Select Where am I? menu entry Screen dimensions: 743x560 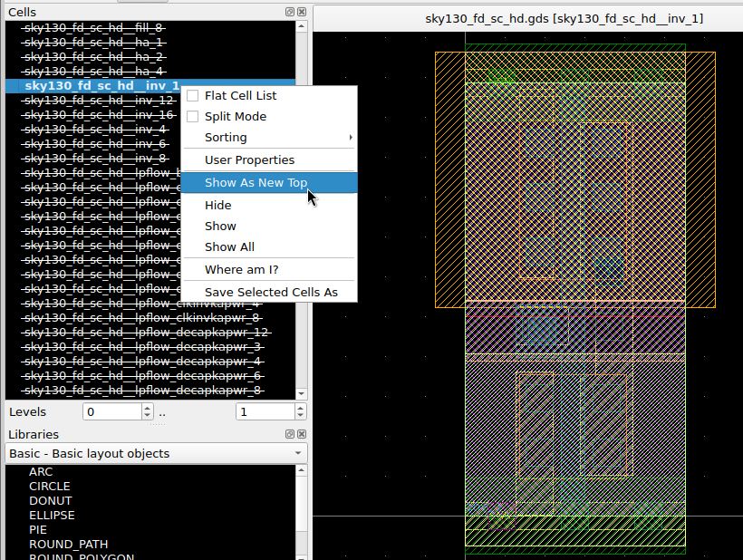point(241,270)
